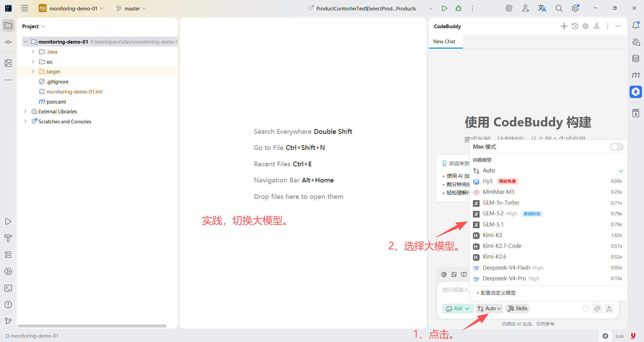Click the image attach icon in chat
This screenshot has height=342, width=644.
pyautogui.click(x=454, y=275)
